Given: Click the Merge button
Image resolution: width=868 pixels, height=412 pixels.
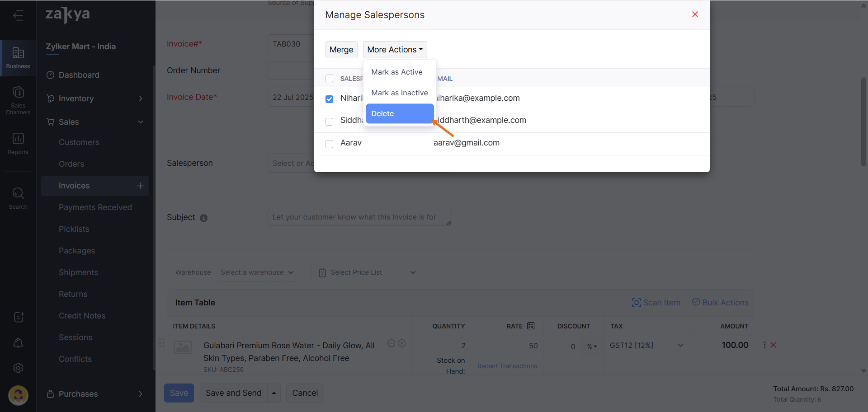Looking at the screenshot, I should (341, 50).
